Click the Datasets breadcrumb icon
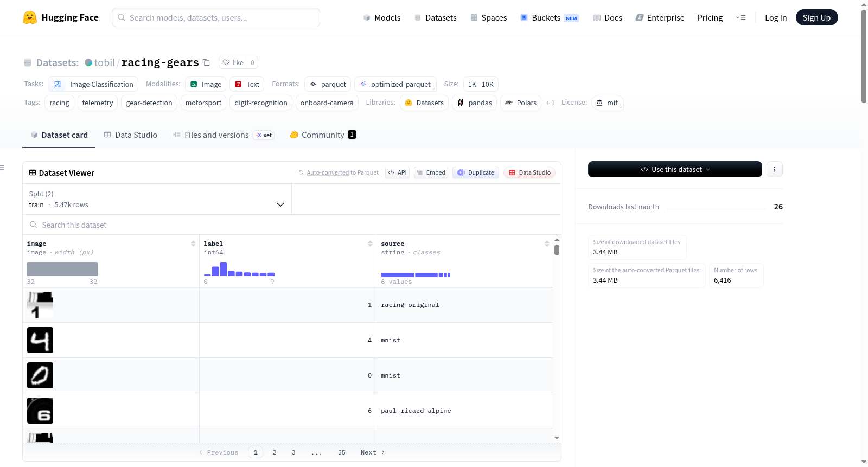The height and width of the screenshot is (467, 868). (x=28, y=62)
